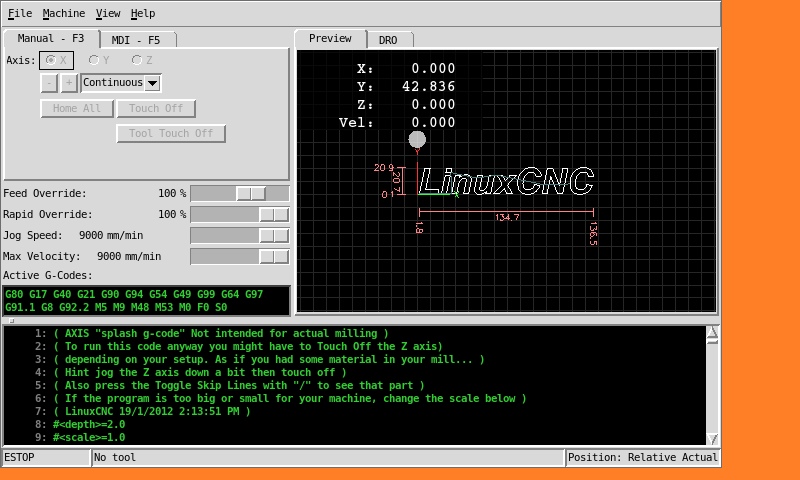The width and height of the screenshot is (800, 480).
Task: Click the ESTOP status field
Action: pos(46,458)
